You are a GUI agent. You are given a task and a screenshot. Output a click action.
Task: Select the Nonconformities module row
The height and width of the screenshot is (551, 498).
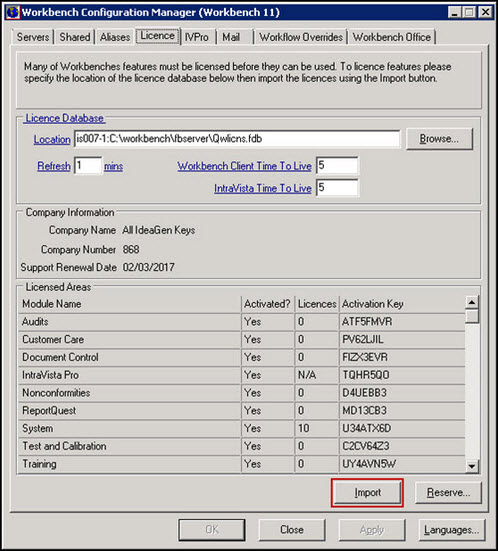point(241,393)
